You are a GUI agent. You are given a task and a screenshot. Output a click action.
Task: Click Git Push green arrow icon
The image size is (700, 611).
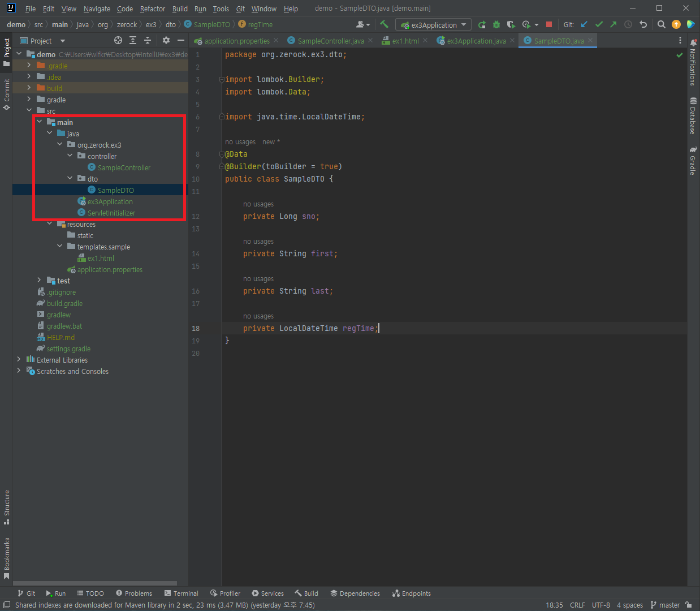click(x=613, y=24)
